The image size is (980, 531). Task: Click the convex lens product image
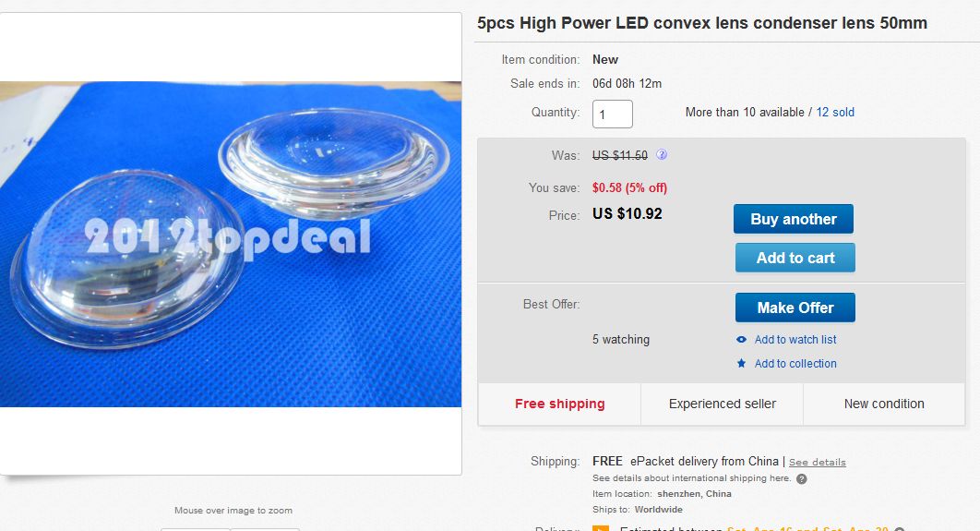[x=231, y=244]
